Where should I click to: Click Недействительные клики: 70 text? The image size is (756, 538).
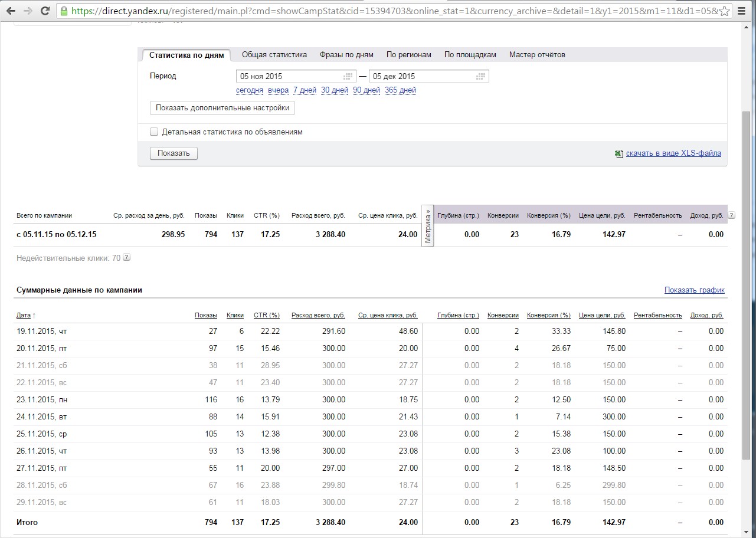(68, 258)
